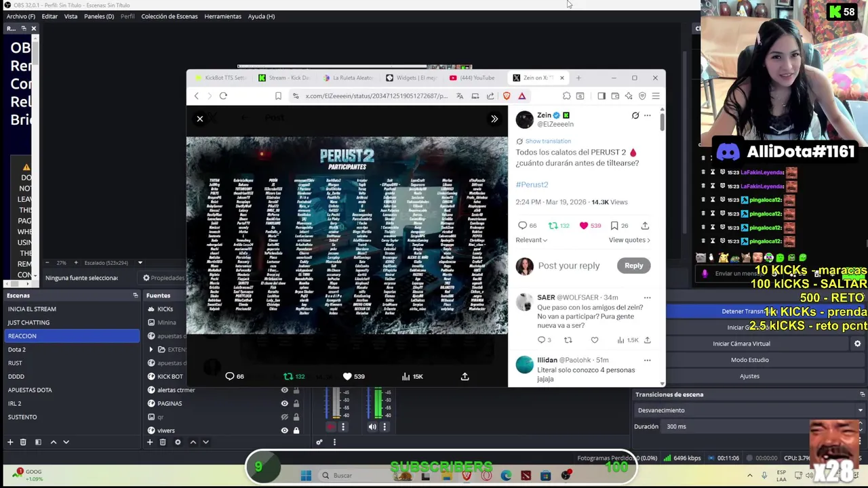Screen dimensions: 868x488
Task: Pop out Transiciones de escena dock
Action: tap(862, 394)
